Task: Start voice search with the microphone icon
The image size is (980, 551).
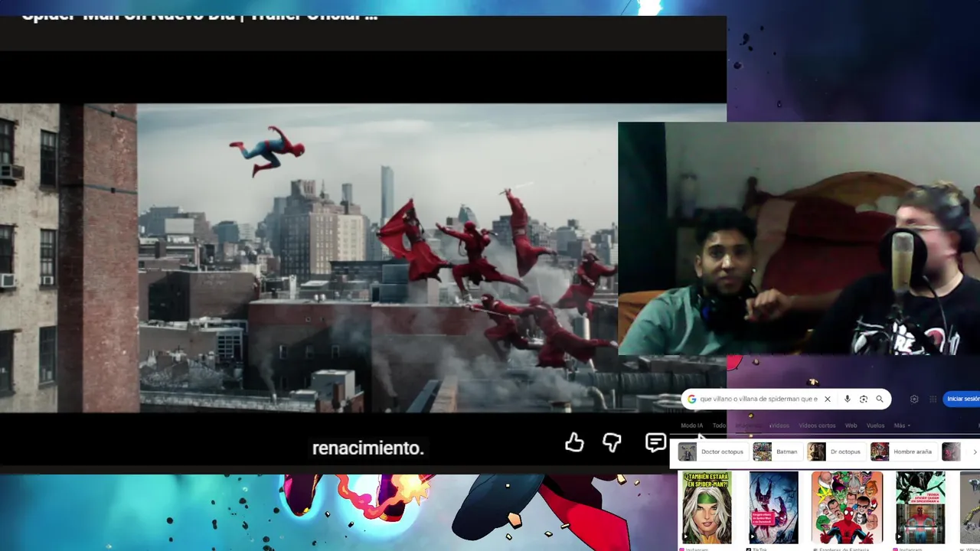Action: pyautogui.click(x=847, y=399)
